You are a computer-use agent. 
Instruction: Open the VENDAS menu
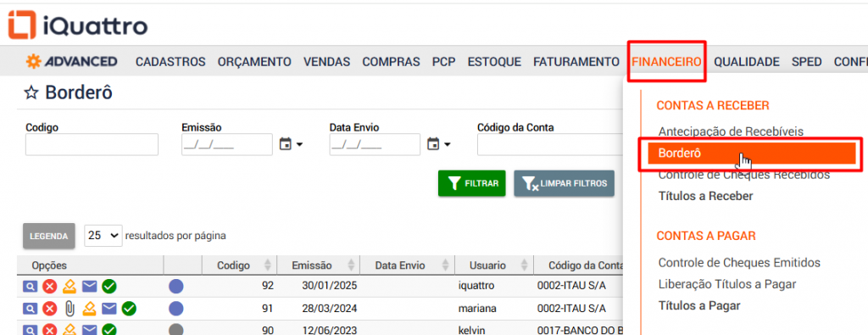coord(326,61)
